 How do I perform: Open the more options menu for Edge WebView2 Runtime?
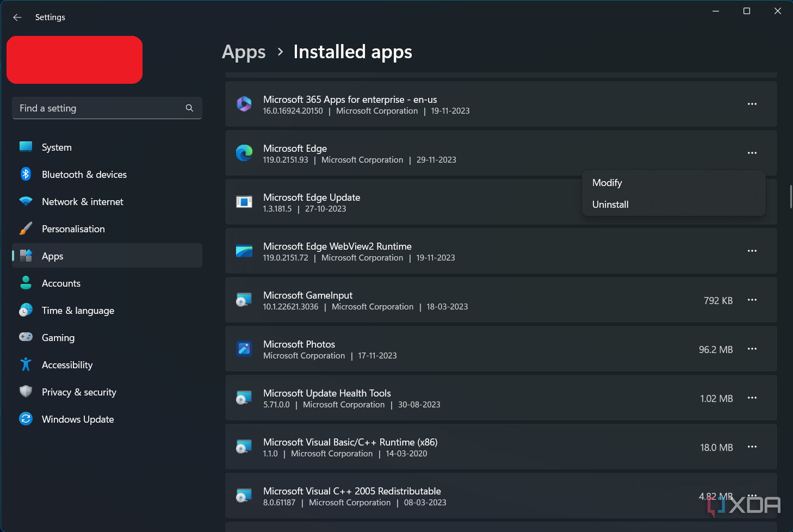point(752,251)
